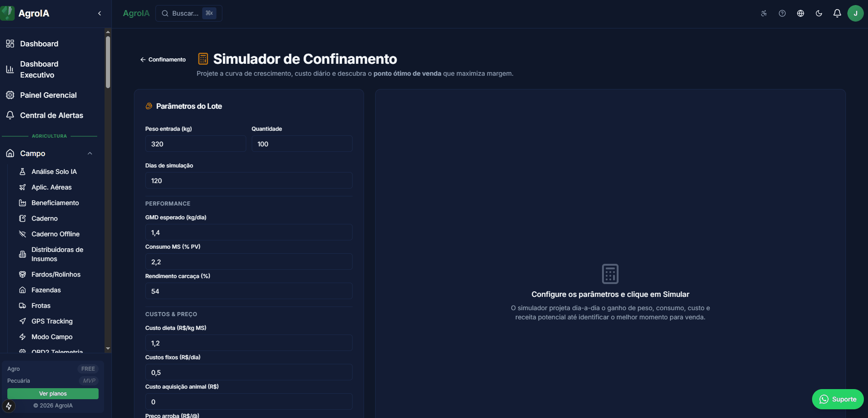
Task: Open the accessibility options icon
Action: pos(764,13)
